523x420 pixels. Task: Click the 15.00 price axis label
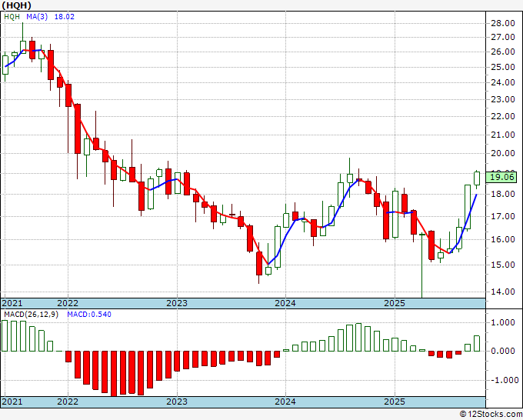coord(503,265)
